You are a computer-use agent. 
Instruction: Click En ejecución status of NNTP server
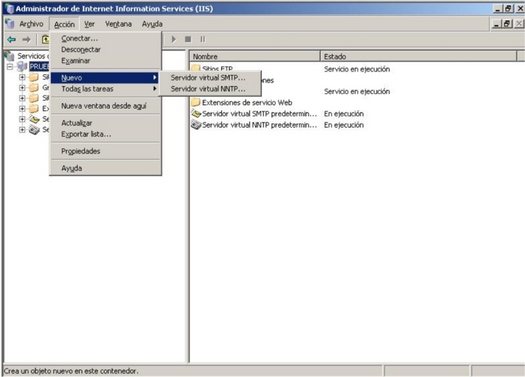coord(344,125)
